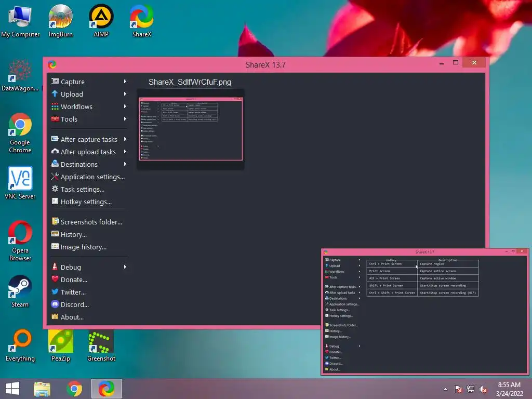Click the Screenshots folder icon
The height and width of the screenshot is (399, 532).
click(x=55, y=221)
